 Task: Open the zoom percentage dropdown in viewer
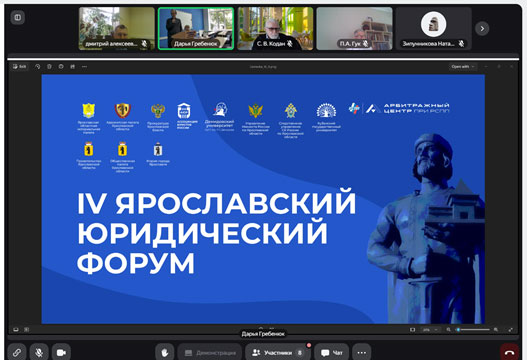[x=430, y=330]
